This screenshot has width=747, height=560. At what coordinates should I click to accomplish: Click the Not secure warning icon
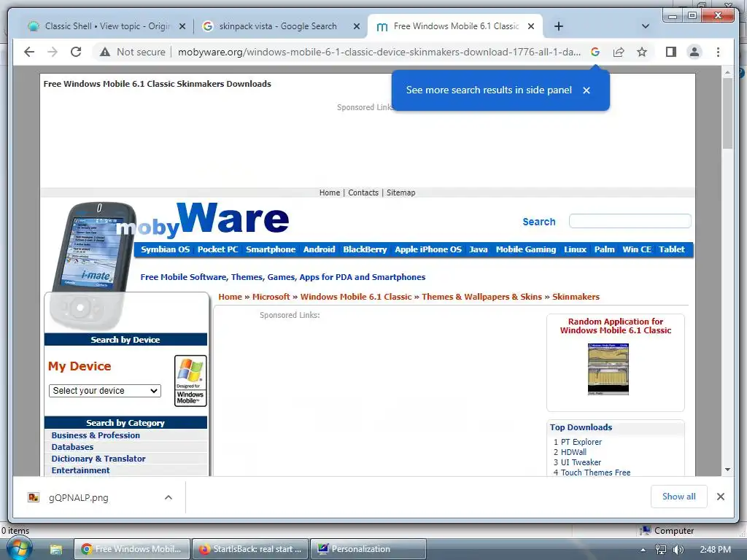(105, 52)
